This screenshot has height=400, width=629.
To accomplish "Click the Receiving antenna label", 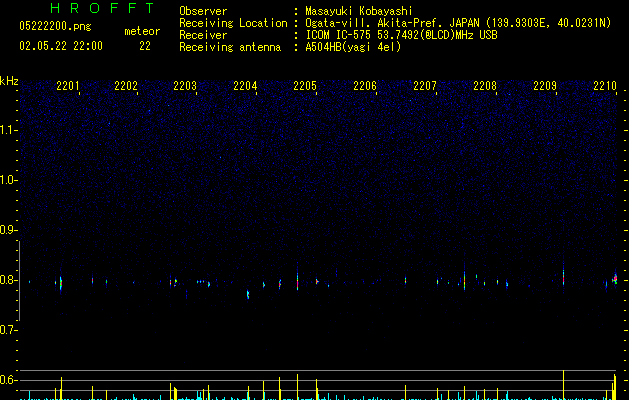I will pos(230,47).
